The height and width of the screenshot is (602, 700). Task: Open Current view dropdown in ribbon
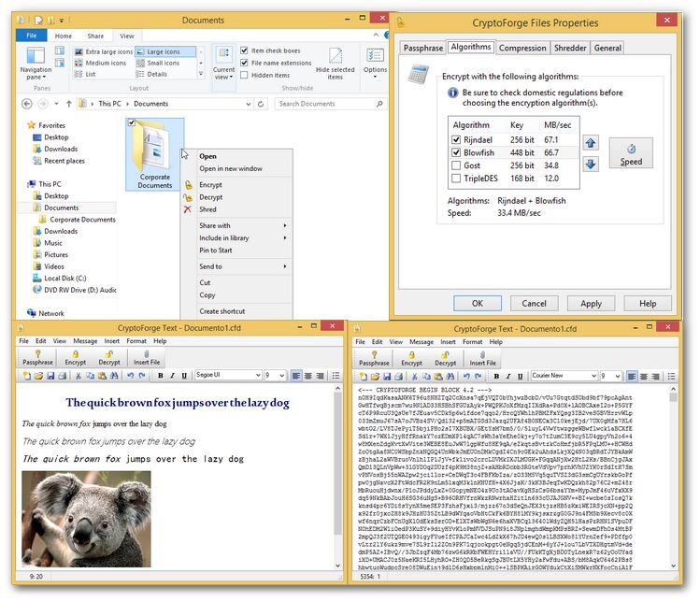[x=223, y=64]
